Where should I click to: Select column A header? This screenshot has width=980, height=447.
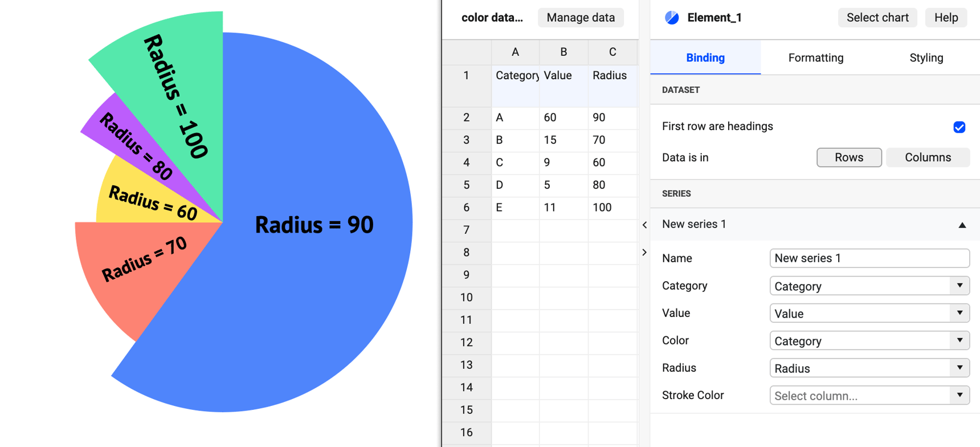click(515, 52)
